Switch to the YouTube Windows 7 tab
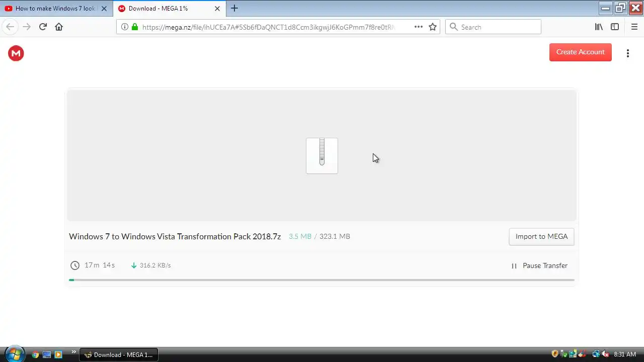644x362 pixels. 56,9
